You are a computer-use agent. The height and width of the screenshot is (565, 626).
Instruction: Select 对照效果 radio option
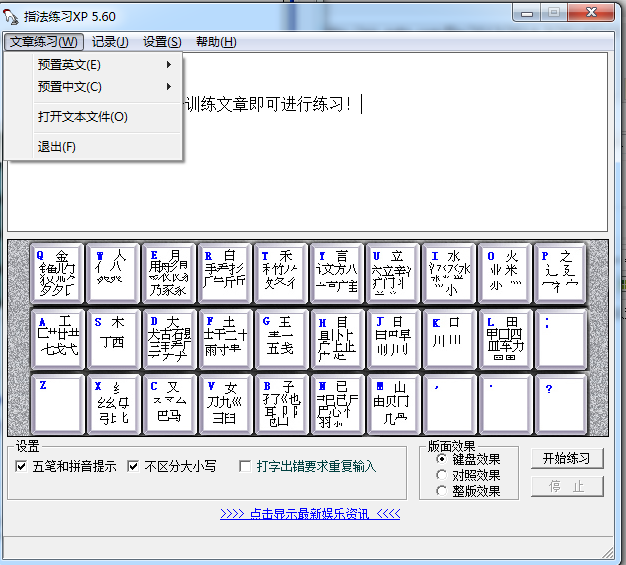[x=442, y=475]
